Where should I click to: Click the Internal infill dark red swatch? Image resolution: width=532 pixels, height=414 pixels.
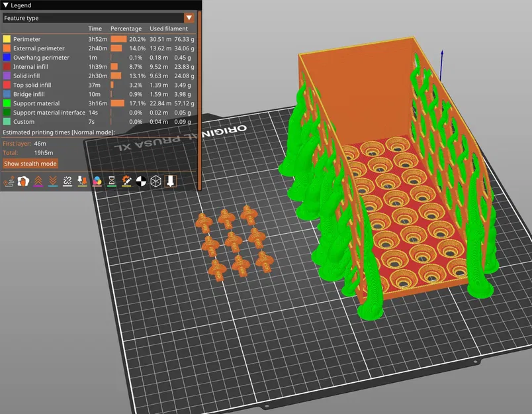(x=7, y=66)
